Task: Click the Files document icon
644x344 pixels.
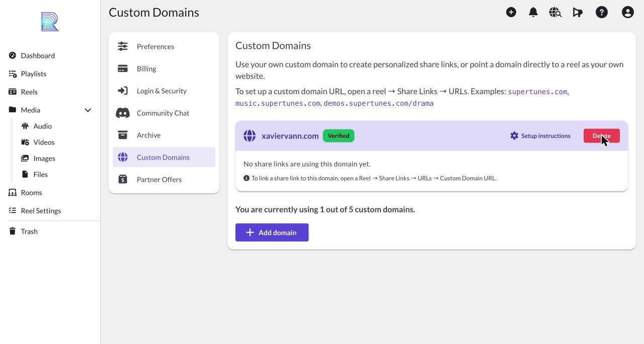Action: pyautogui.click(x=25, y=174)
